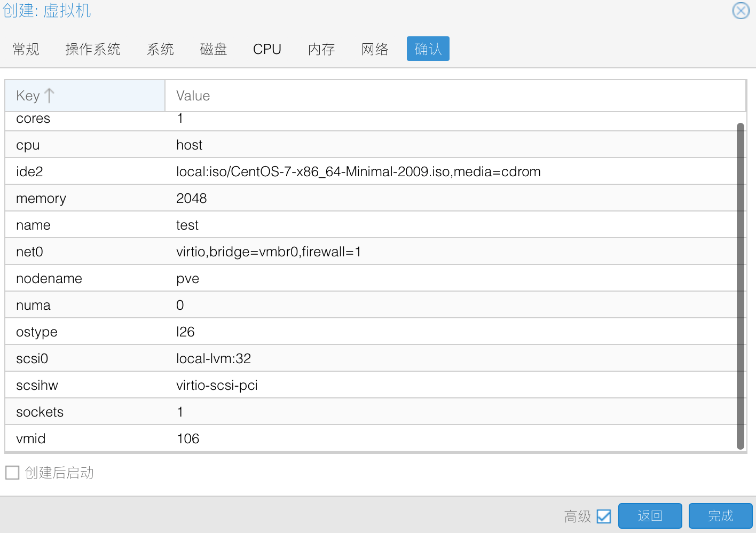756x533 pixels.
Task: Click the vertical scrollbar of the table
Action: (x=740, y=286)
